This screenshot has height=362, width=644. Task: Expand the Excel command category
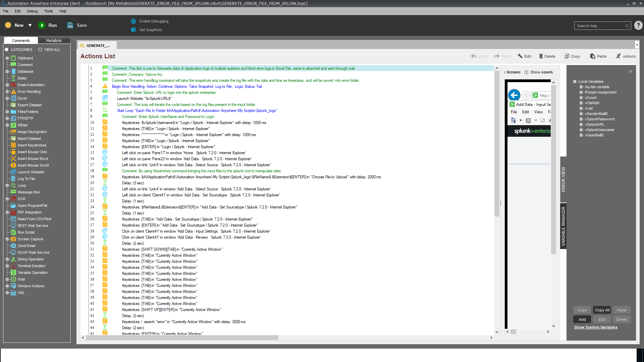(7, 98)
